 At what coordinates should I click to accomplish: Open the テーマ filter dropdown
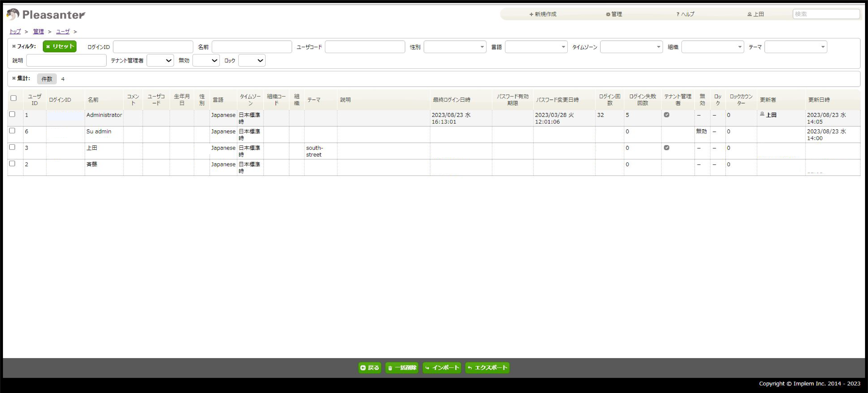coord(796,47)
